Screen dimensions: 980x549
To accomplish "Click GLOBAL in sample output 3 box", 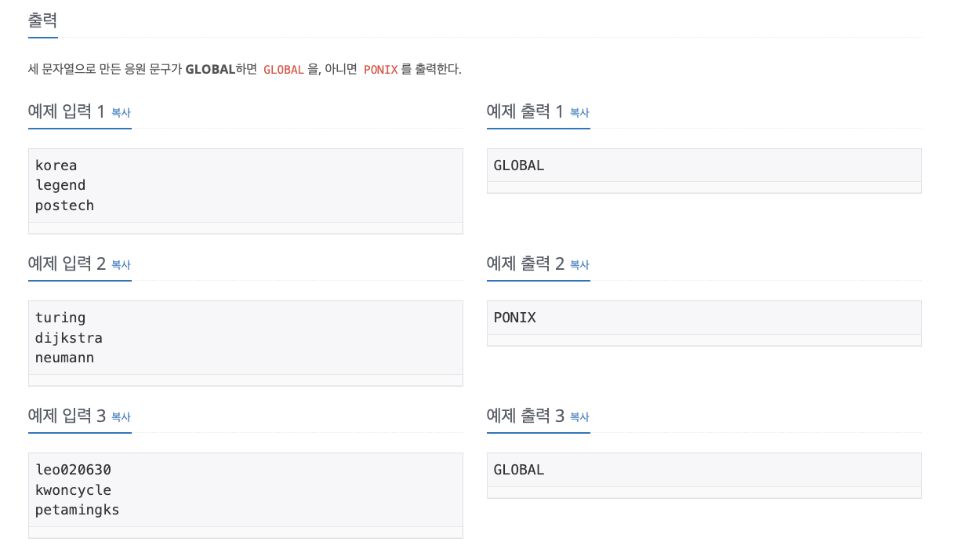I will click(519, 470).
